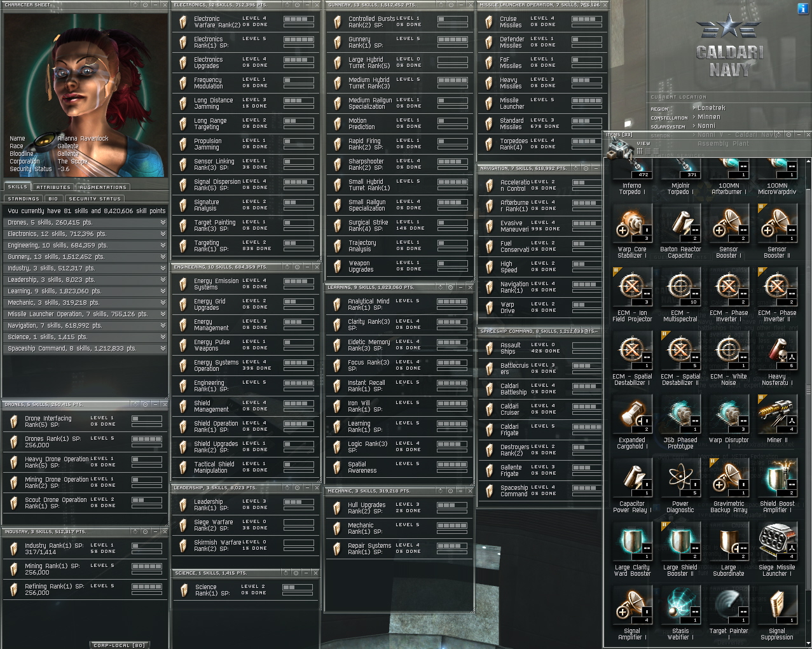Expand the Drones skill group
The height and width of the screenshot is (649, 812).
tap(85, 223)
